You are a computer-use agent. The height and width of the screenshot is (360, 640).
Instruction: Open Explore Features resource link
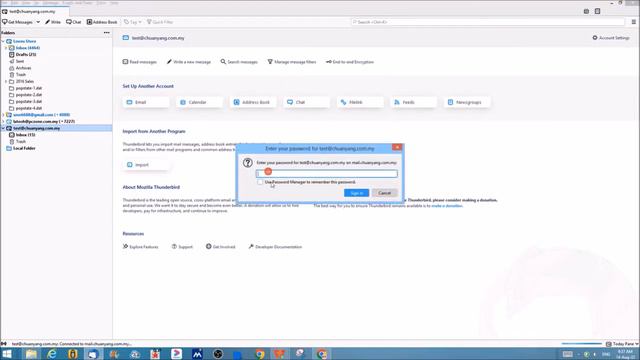tap(140, 247)
